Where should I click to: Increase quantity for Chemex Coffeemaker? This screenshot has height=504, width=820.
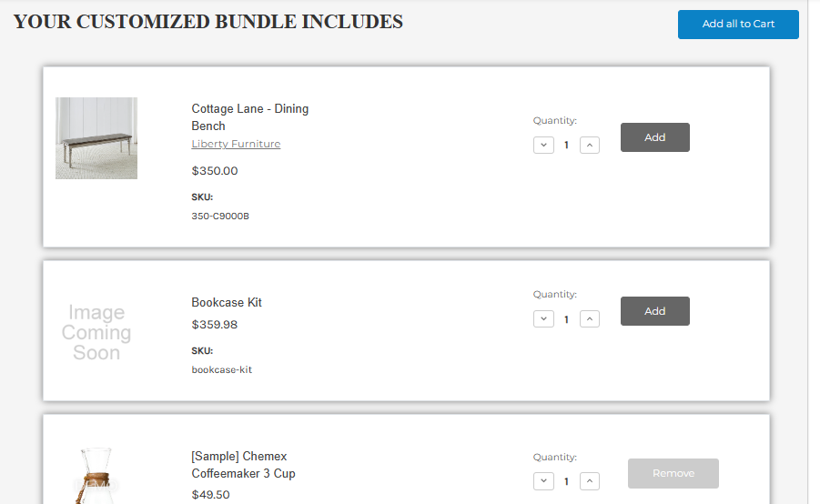(590, 481)
